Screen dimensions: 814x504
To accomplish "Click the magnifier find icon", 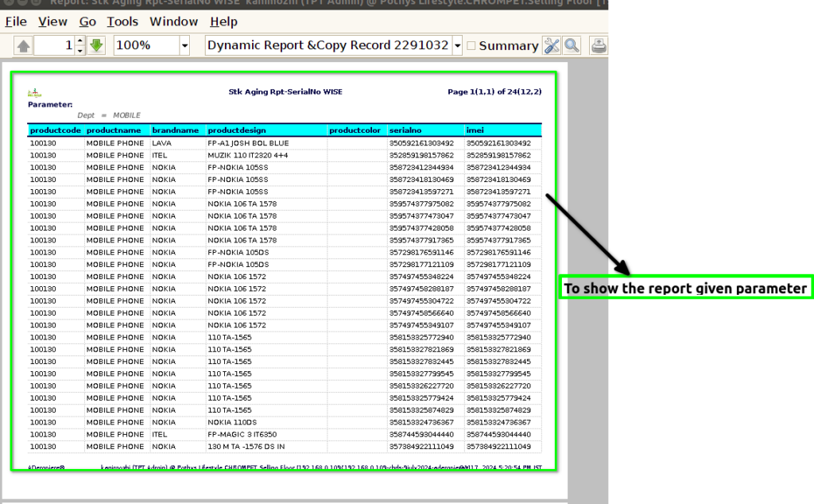I will [572, 45].
